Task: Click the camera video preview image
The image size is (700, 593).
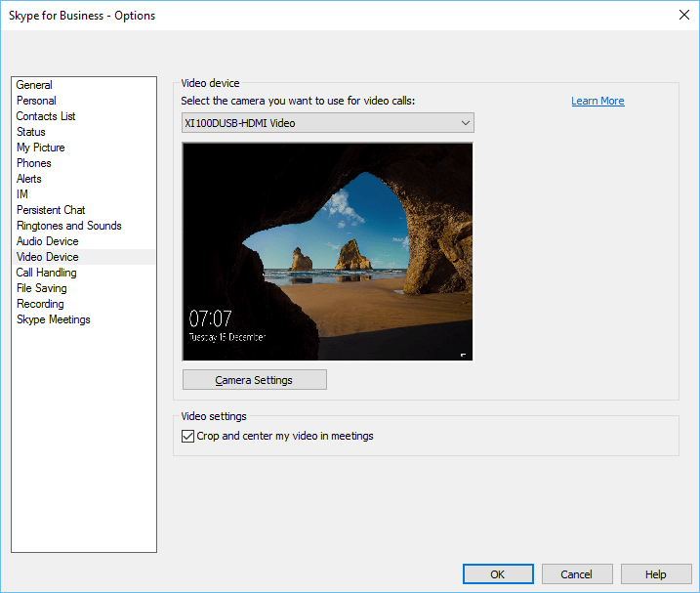Action: point(328,252)
